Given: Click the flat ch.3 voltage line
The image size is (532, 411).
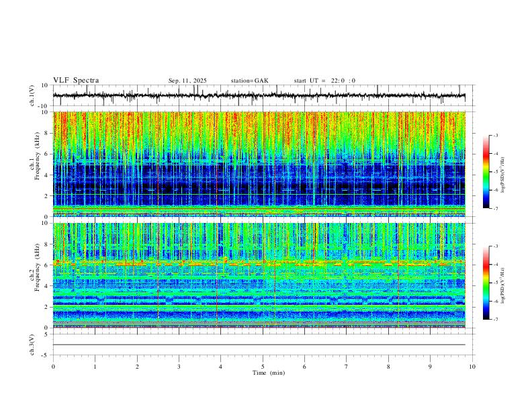Looking at the screenshot, I should click(x=259, y=345).
